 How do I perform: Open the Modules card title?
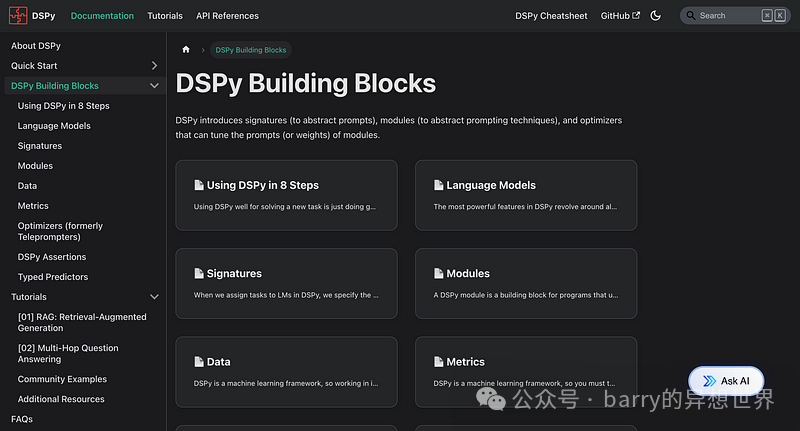[x=468, y=273]
